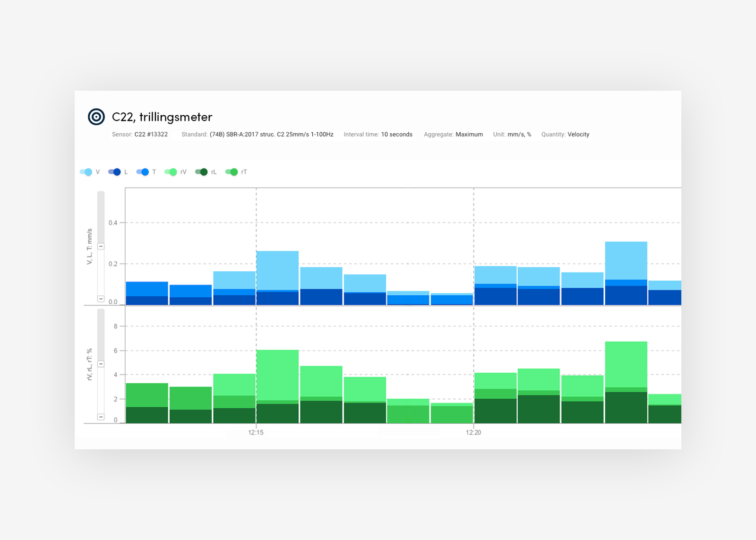The height and width of the screenshot is (540, 756).
Task: Click the target icon beside C22 title
Action: 96,117
